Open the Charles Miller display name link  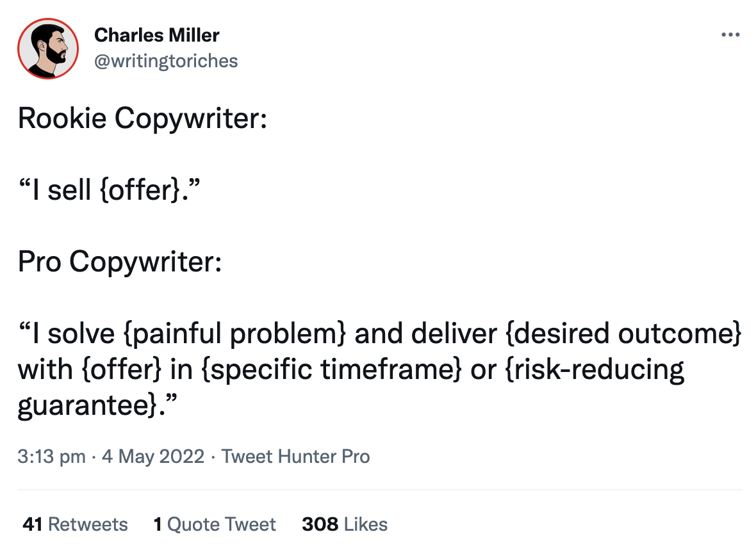tap(156, 35)
